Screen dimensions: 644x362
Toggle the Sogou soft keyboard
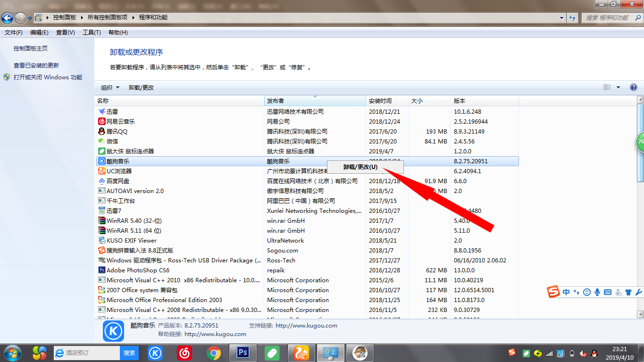609,292
